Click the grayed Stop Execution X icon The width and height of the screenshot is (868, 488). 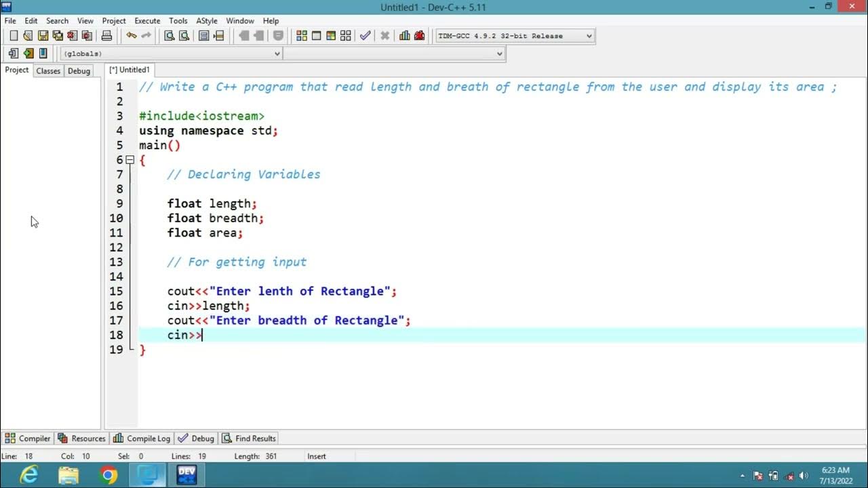click(384, 36)
